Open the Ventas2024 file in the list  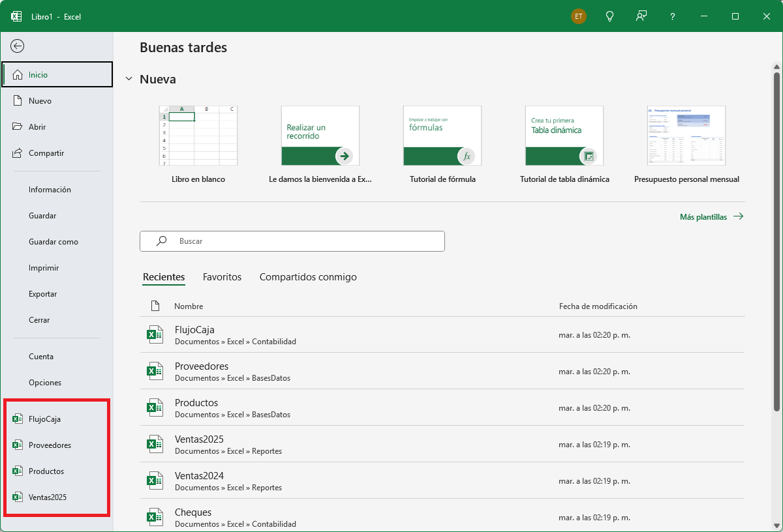coord(442,481)
